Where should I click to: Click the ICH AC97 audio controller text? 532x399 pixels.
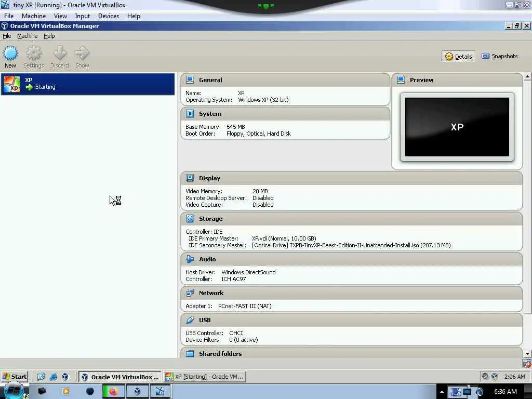[x=233, y=279]
